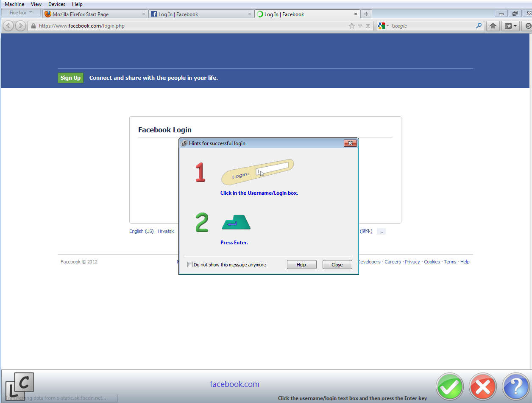This screenshot has width=532, height=403.
Task: Open the Machine menu
Action: pyautogui.click(x=14, y=4)
